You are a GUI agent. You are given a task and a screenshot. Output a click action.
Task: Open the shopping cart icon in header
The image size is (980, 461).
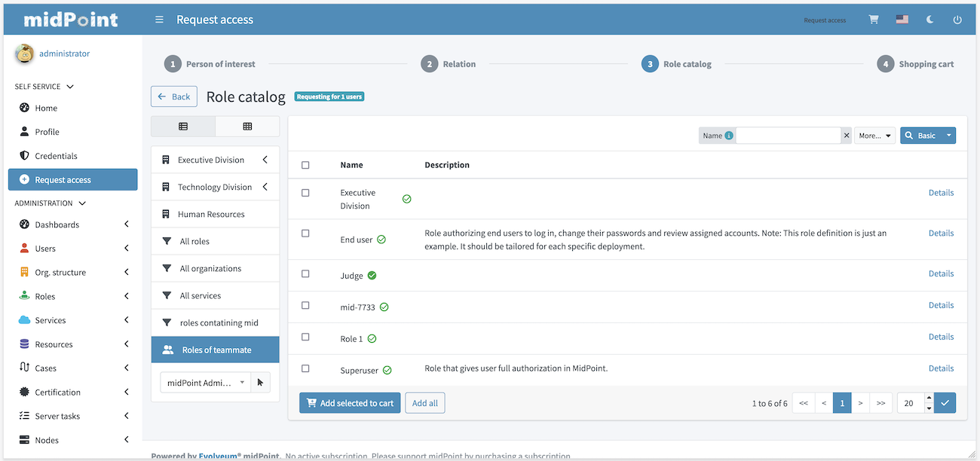[x=874, y=20]
